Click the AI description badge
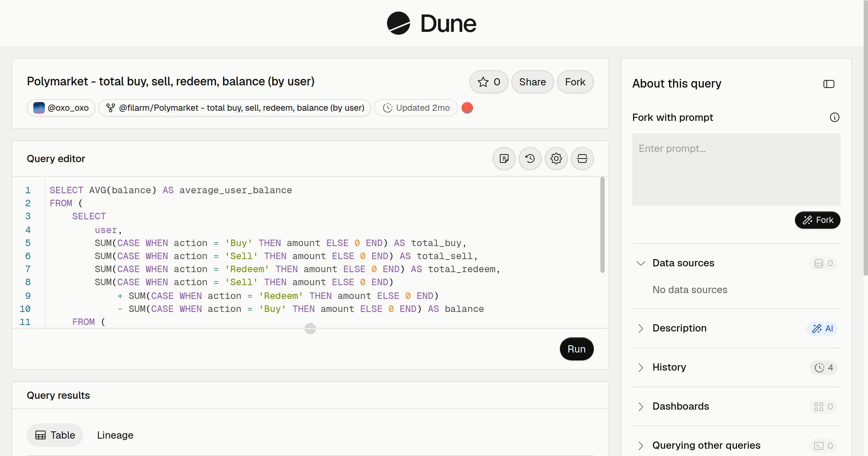 pos(822,329)
